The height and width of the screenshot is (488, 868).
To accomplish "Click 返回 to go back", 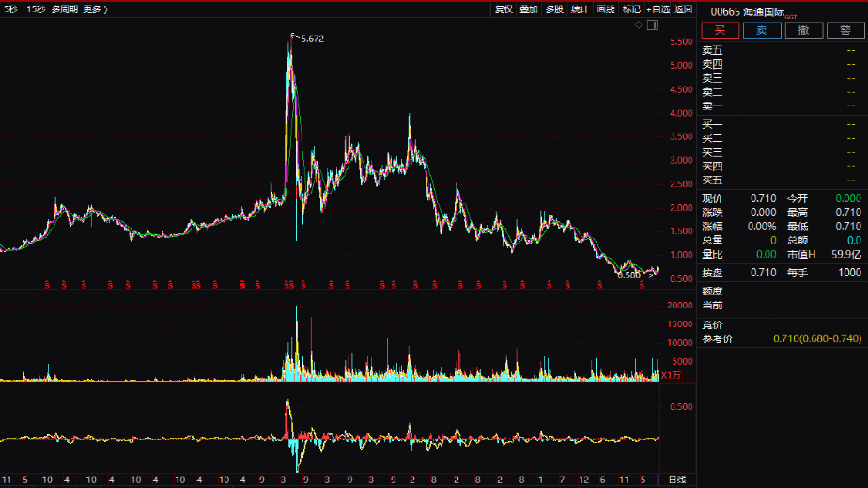I will 684,9.
